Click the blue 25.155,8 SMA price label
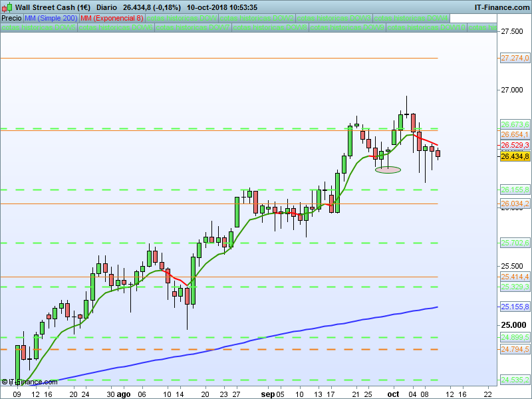The height and width of the screenshot is (399, 532). (x=515, y=307)
